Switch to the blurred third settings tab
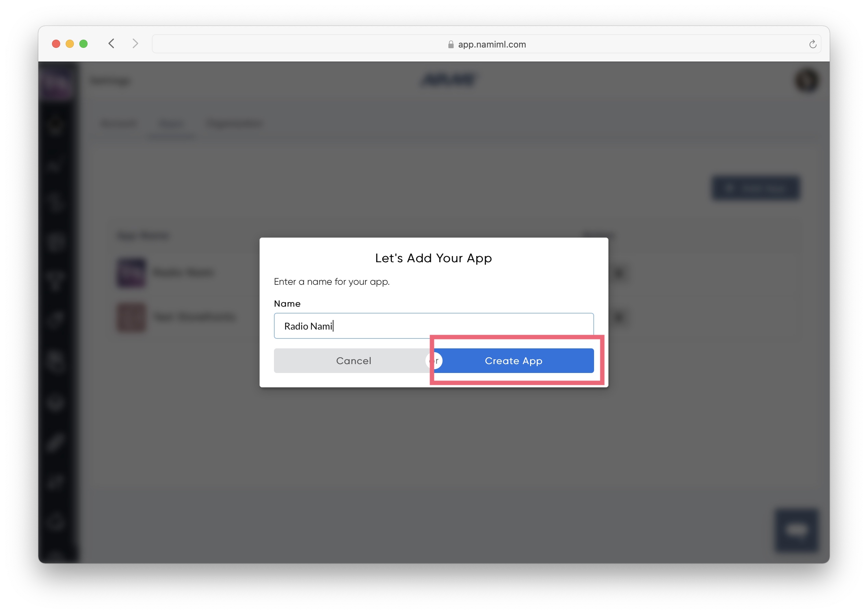The height and width of the screenshot is (614, 868). pyautogui.click(x=234, y=124)
